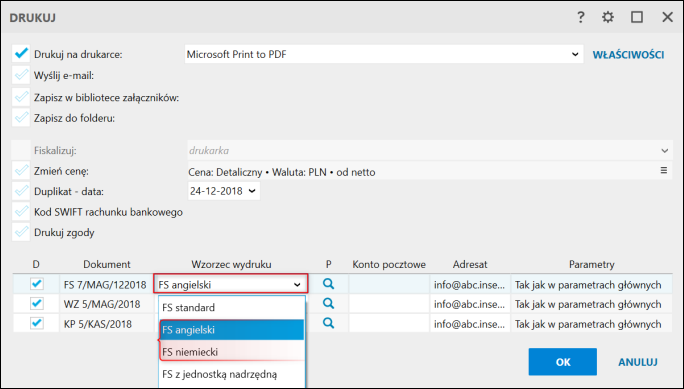Collapse the FS angielski template combo box

(x=297, y=285)
